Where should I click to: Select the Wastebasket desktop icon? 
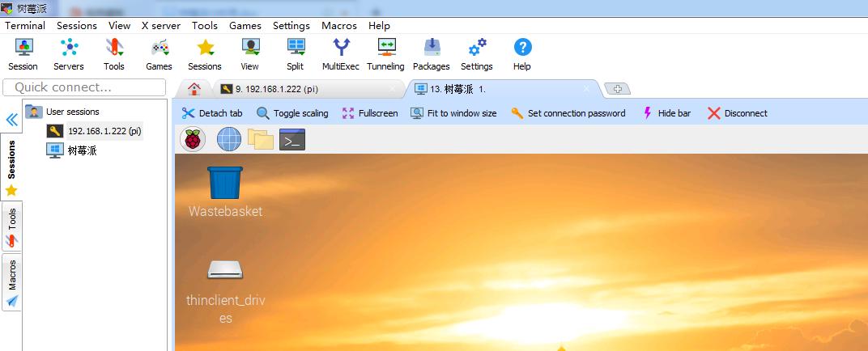pyautogui.click(x=225, y=191)
